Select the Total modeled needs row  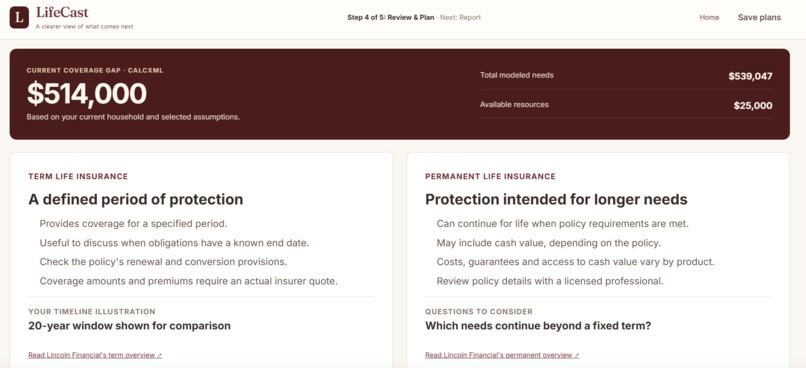[626, 76]
